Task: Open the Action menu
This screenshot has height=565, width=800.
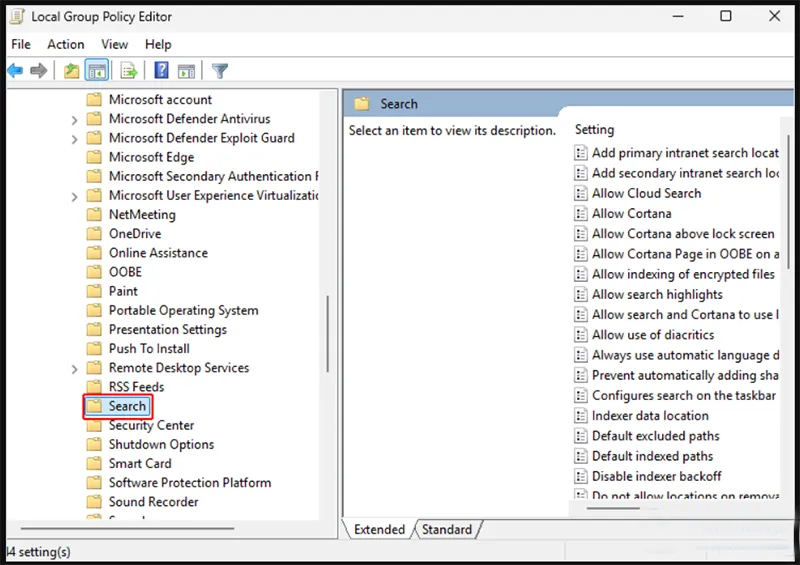Action: click(x=66, y=44)
